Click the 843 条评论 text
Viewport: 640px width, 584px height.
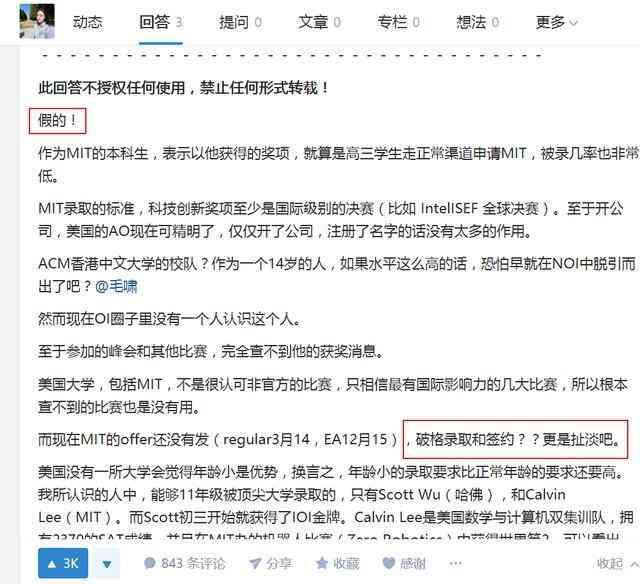(193, 564)
